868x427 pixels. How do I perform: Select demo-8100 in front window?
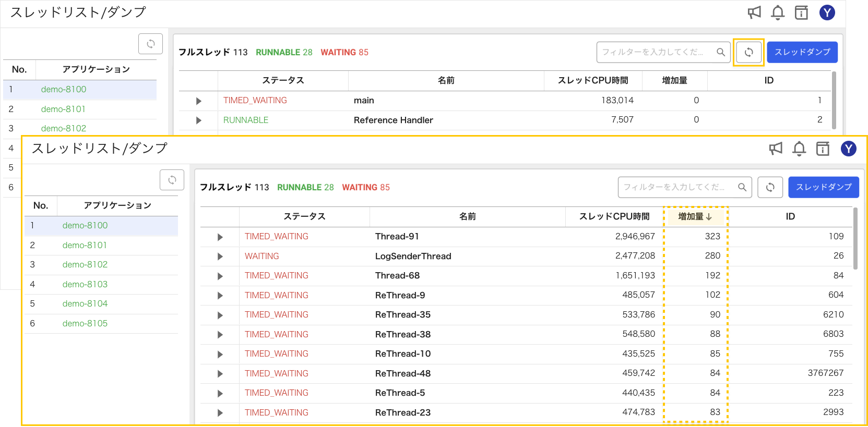pyautogui.click(x=85, y=225)
